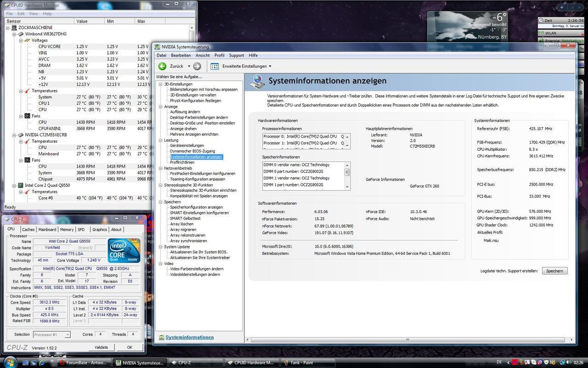The height and width of the screenshot is (368, 588).
Task: Select PhysX-Konfiguration festlegen
Action: pyautogui.click(x=195, y=100)
